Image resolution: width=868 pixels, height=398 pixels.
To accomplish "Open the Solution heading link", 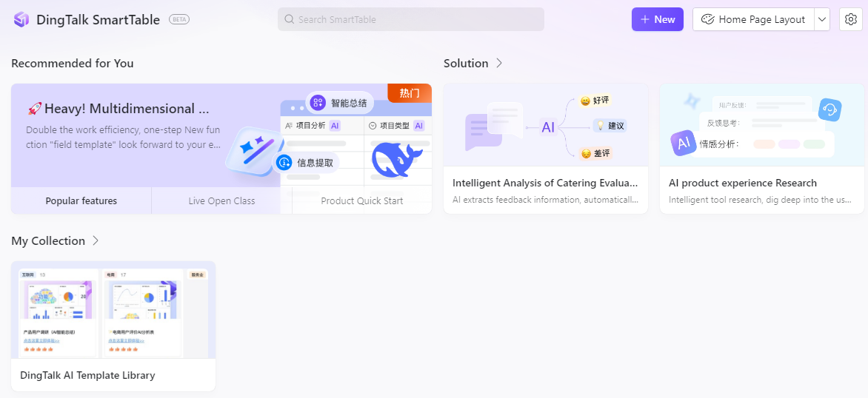I will pos(466,63).
